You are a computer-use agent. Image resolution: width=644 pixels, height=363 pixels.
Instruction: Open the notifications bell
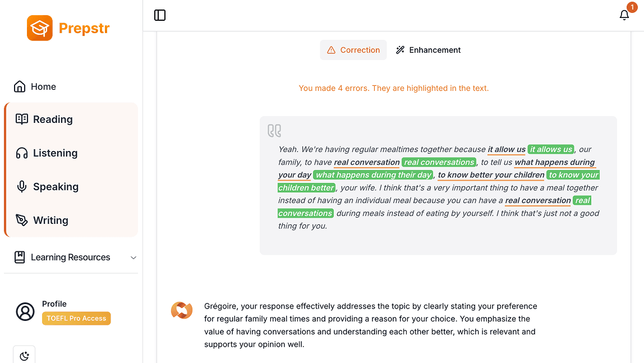point(624,15)
